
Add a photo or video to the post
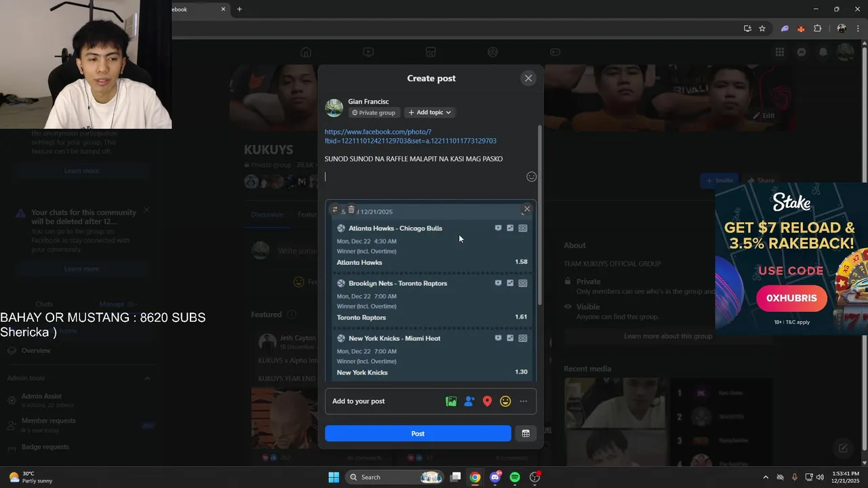pos(451,401)
